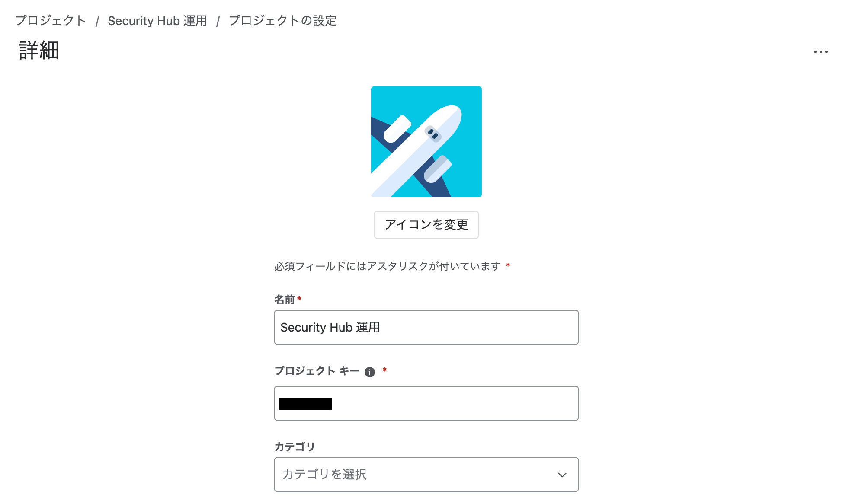Click the 名前 field label
865x504 pixels.
pyautogui.click(x=285, y=300)
